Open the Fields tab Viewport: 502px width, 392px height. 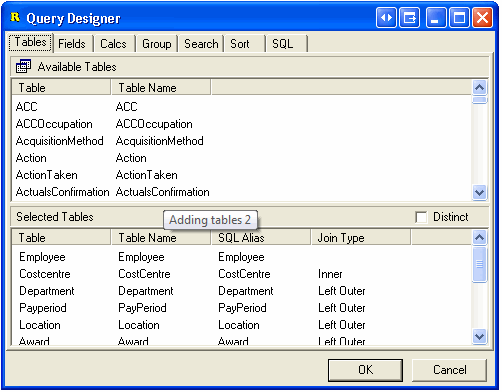point(72,44)
